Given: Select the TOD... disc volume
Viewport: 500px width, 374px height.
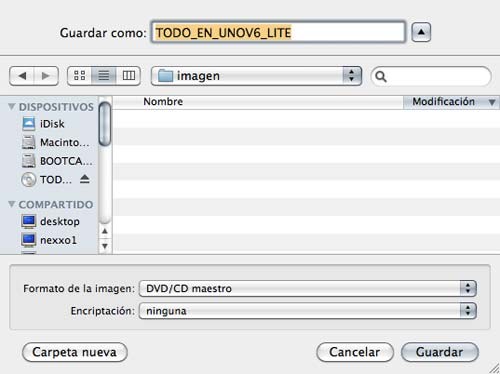Looking at the screenshot, I should point(47,180).
